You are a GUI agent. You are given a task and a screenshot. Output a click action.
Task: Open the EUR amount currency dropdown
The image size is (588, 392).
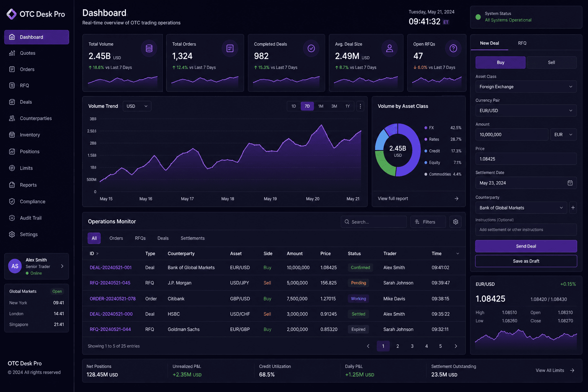[x=563, y=135]
